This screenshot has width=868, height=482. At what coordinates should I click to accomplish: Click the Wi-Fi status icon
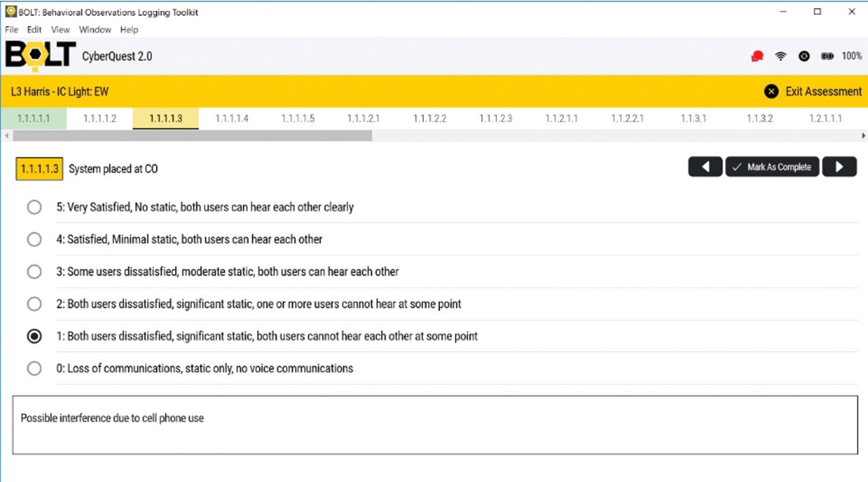click(x=781, y=56)
